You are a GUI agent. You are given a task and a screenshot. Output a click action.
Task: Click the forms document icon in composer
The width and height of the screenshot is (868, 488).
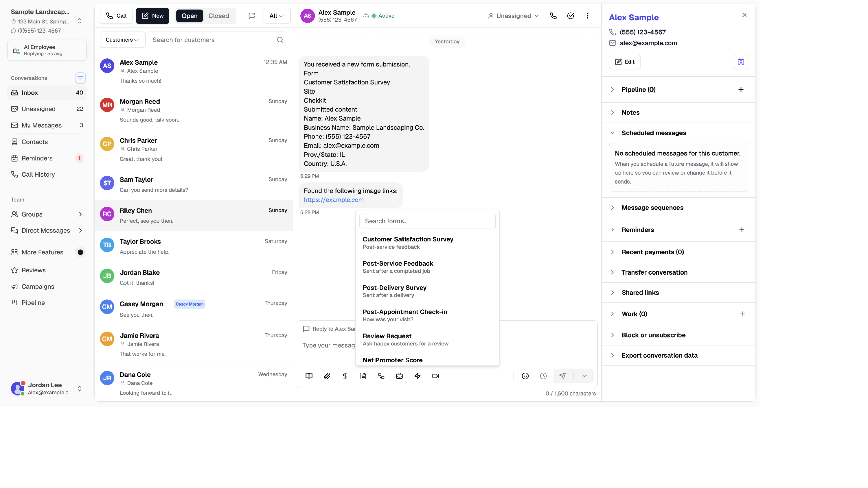click(363, 376)
